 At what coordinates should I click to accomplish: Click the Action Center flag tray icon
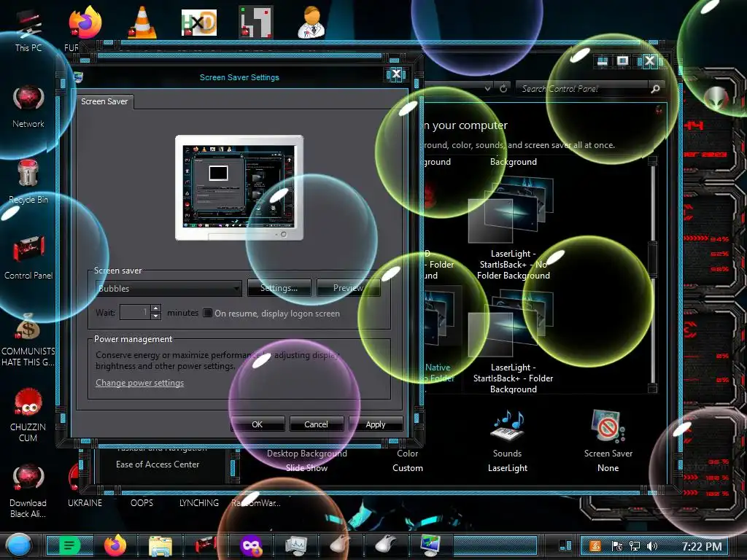pyautogui.click(x=617, y=546)
